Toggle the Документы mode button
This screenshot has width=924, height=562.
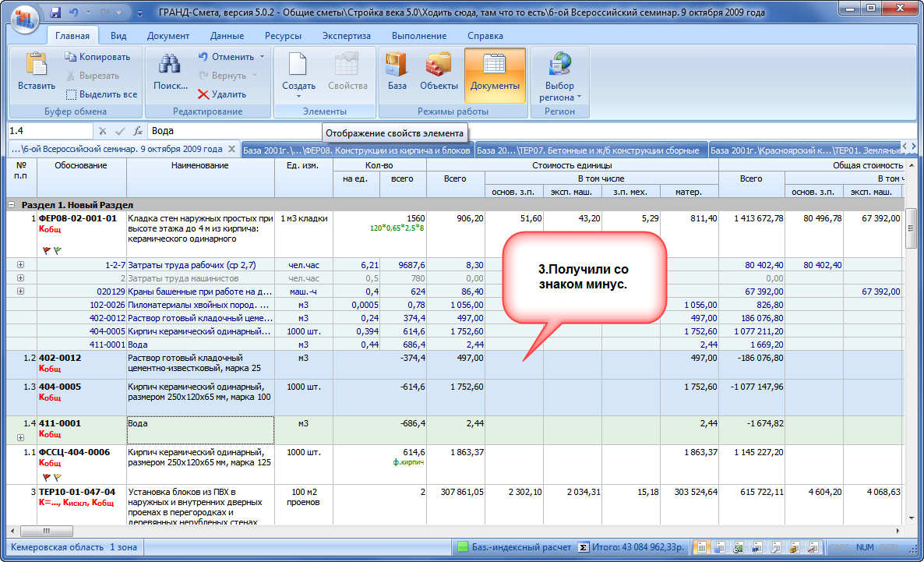coord(495,74)
